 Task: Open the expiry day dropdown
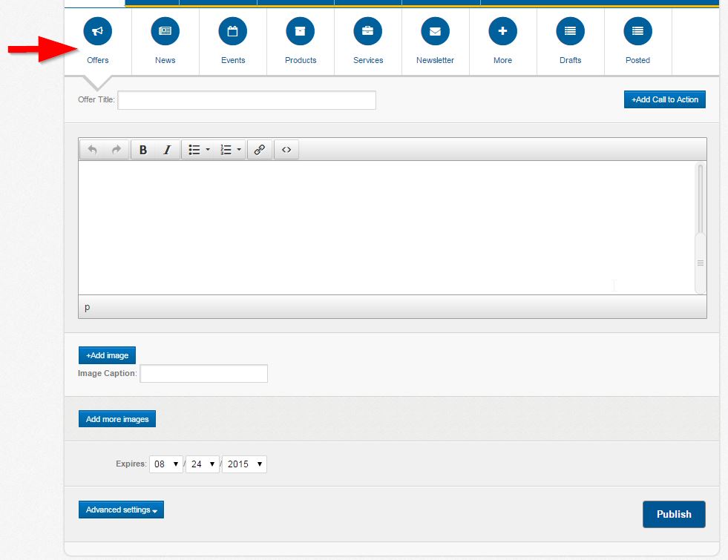pyautogui.click(x=203, y=464)
